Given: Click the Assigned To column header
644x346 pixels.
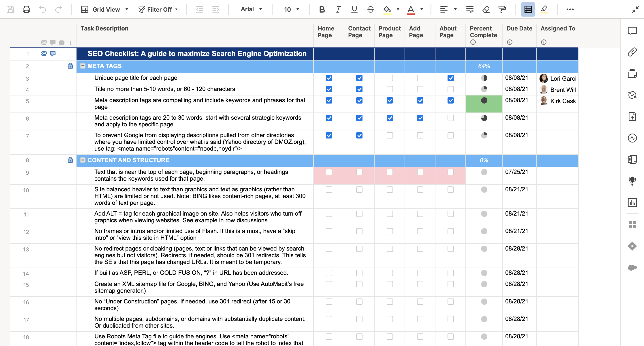Looking at the screenshot, I should pos(557,28).
